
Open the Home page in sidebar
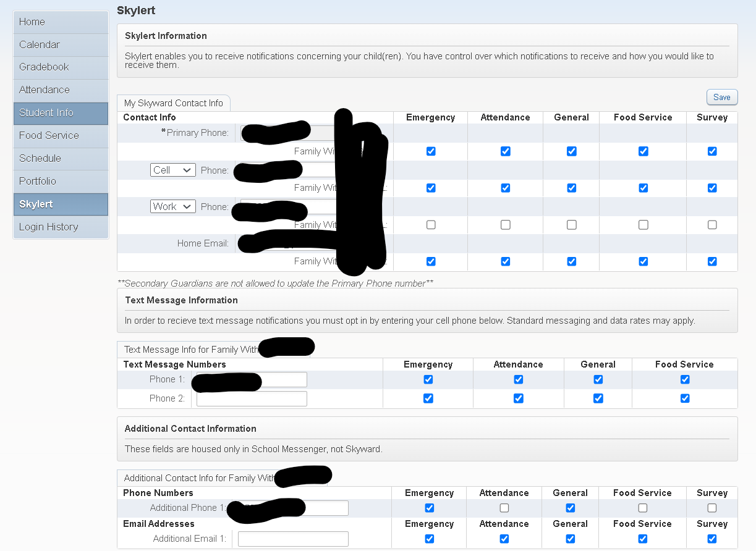[x=61, y=22]
